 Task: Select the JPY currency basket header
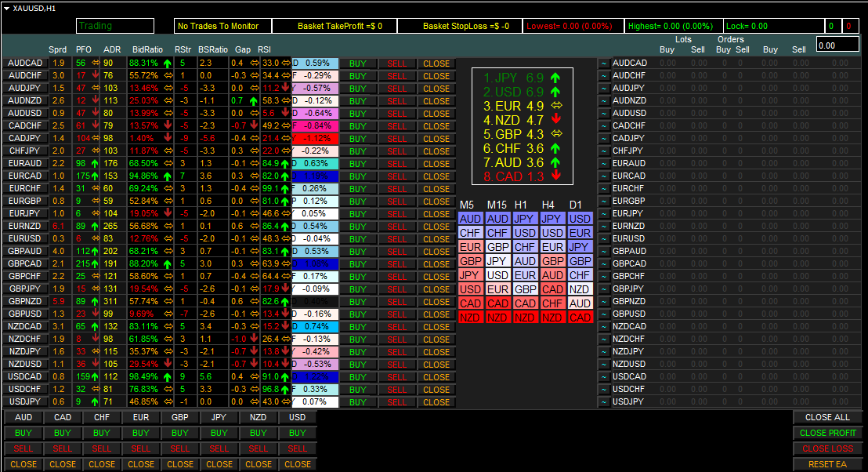(219, 417)
